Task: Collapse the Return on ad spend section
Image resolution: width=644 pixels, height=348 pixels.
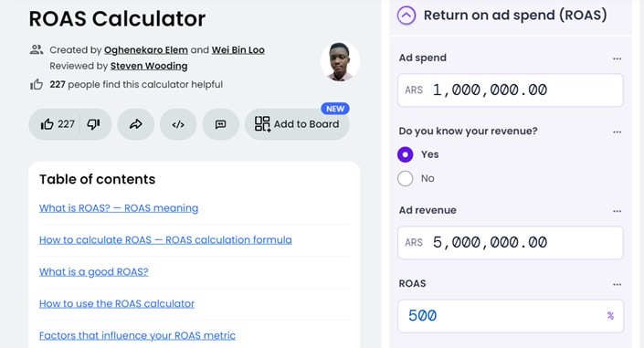Action: (406, 16)
